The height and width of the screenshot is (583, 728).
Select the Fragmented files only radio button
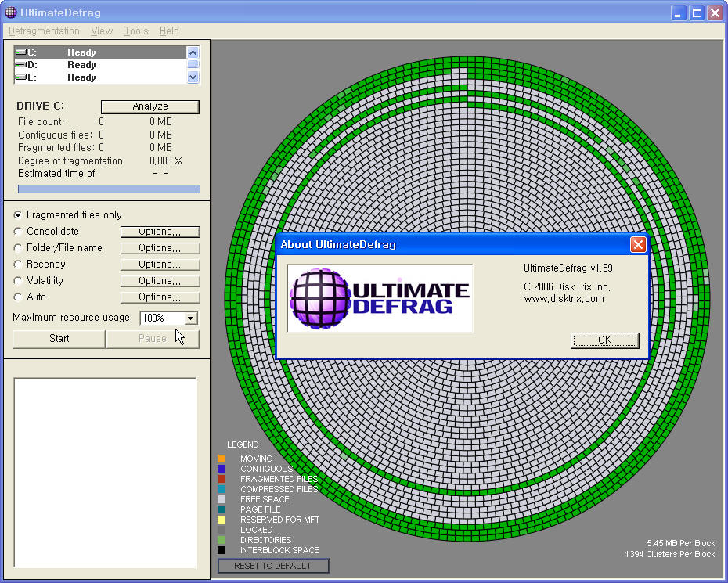click(x=18, y=215)
